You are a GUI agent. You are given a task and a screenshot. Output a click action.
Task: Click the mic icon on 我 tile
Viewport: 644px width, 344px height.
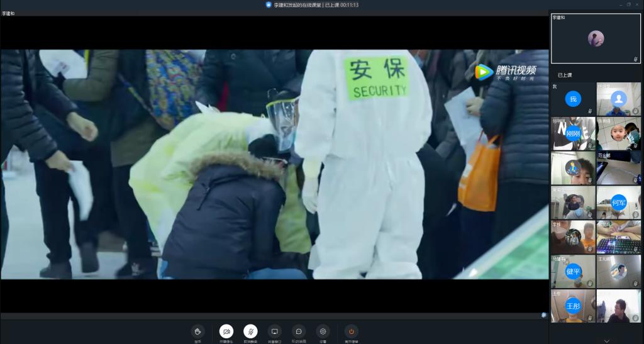[x=589, y=111]
